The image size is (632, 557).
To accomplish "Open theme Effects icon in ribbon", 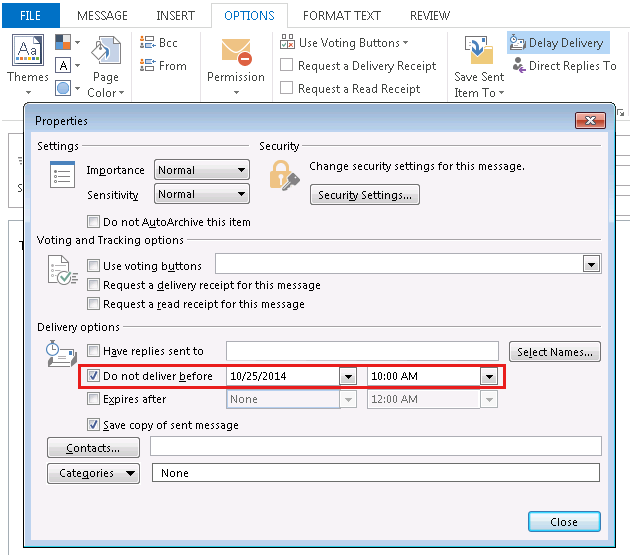I will point(63,88).
